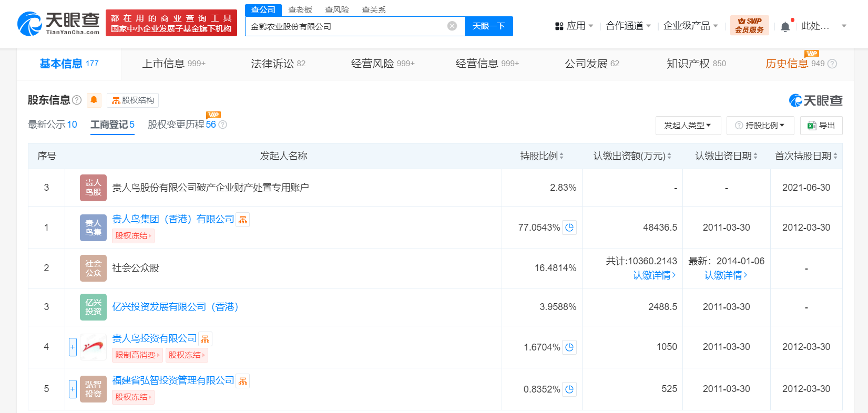Clear the search box with the X icon
The height and width of the screenshot is (413, 868).
point(452,26)
